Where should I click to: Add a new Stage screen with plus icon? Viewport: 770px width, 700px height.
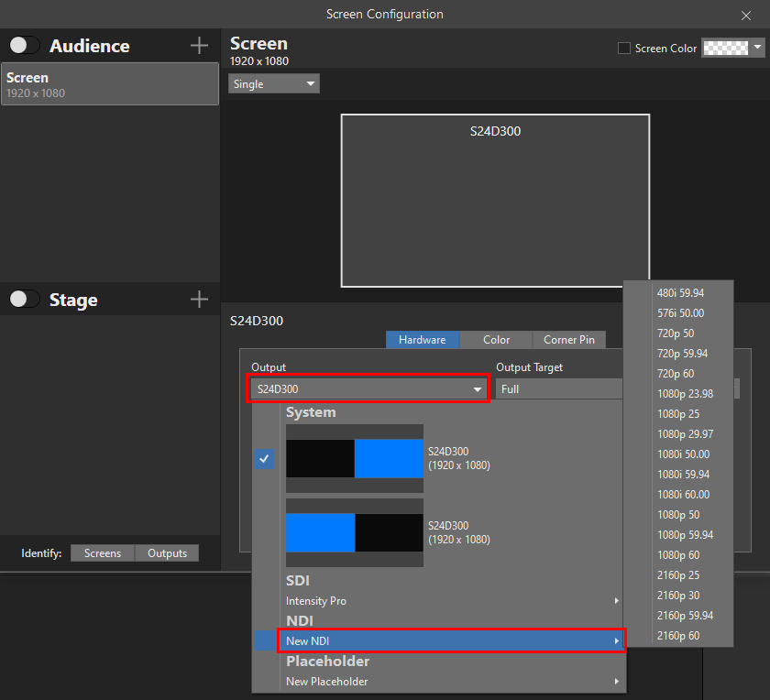(x=199, y=300)
